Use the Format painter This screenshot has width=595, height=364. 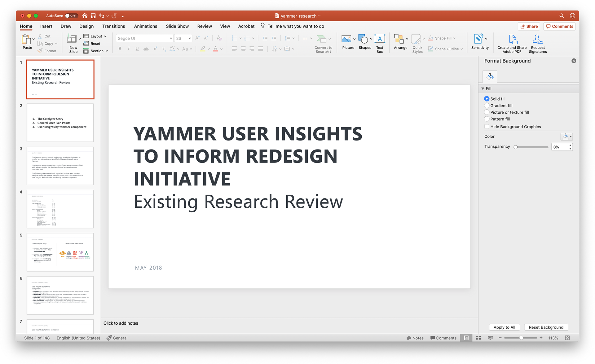[x=47, y=51]
